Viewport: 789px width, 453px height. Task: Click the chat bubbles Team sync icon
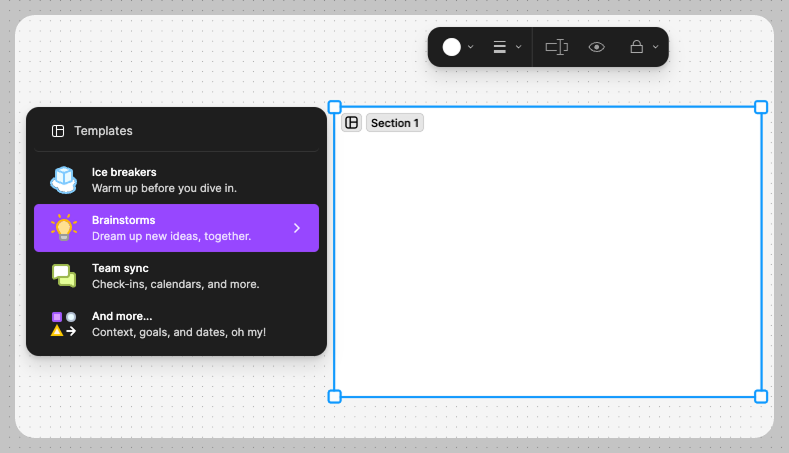[x=64, y=276]
